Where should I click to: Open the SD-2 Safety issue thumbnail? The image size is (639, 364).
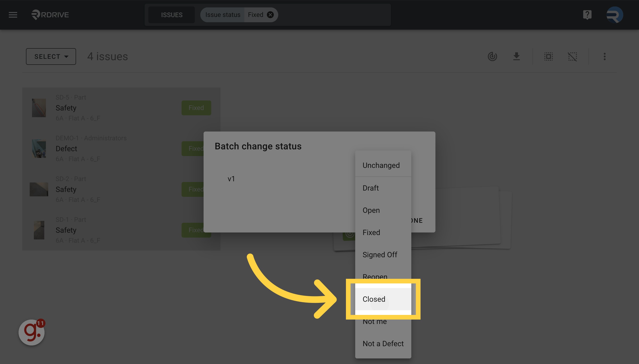[39, 189]
